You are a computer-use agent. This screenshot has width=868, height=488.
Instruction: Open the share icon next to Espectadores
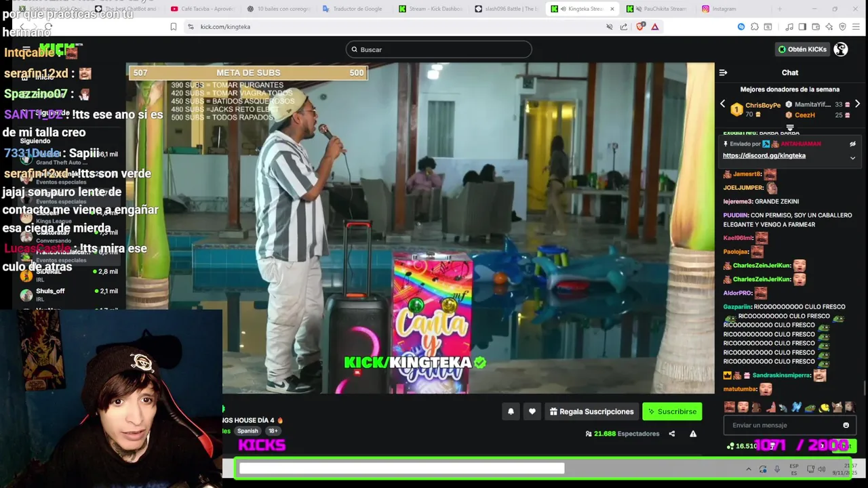coord(672,434)
